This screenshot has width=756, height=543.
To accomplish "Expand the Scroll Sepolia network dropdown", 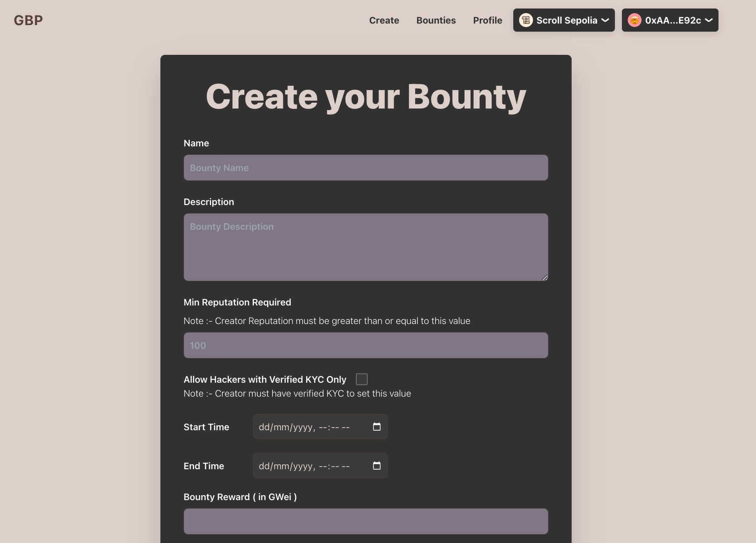I will point(564,20).
